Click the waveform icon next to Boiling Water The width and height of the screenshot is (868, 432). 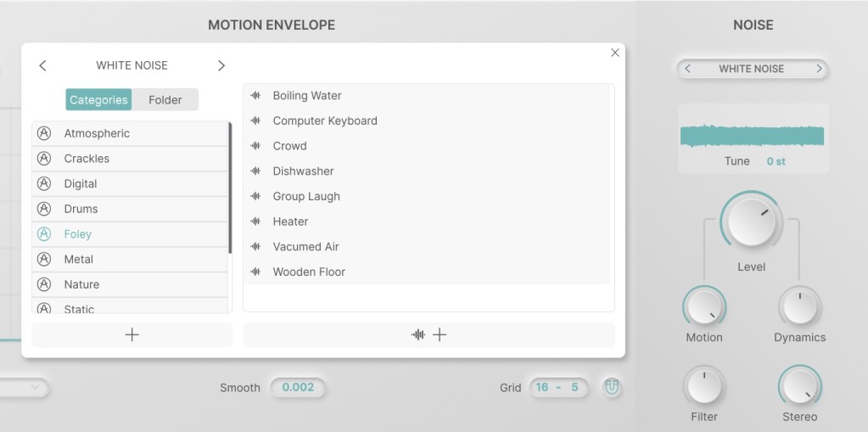pyautogui.click(x=255, y=96)
